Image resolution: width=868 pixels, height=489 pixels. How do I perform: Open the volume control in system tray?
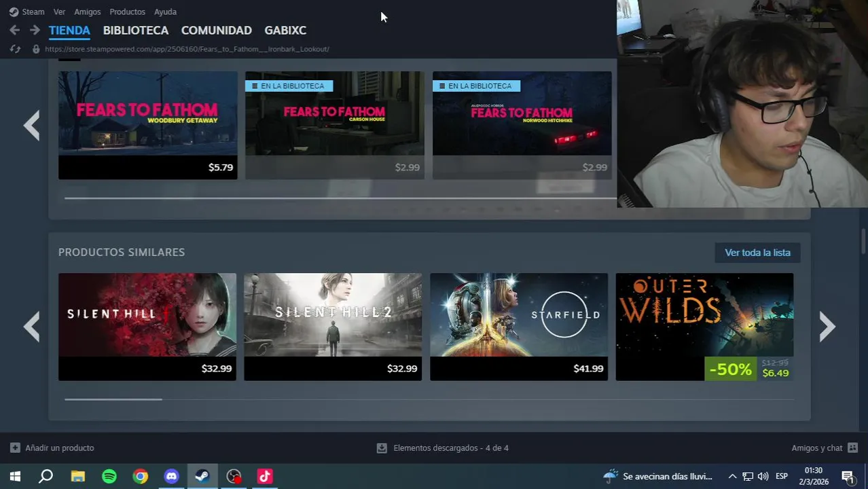click(x=763, y=476)
